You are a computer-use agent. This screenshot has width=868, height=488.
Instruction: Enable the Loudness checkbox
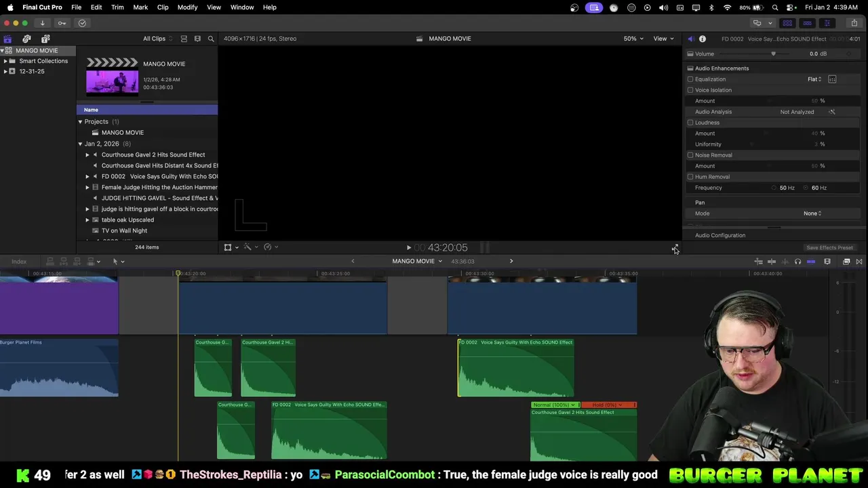point(690,123)
